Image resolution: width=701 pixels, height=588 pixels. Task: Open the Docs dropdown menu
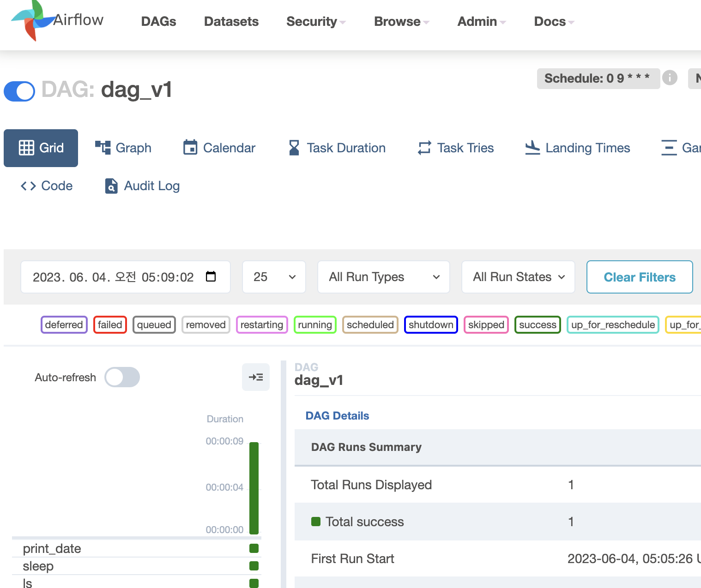pyautogui.click(x=554, y=21)
